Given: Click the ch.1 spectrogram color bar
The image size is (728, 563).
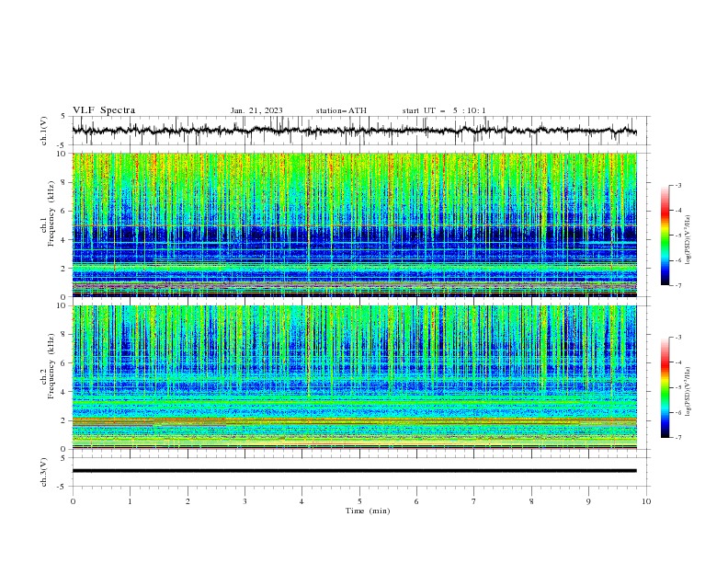Looking at the screenshot, I should (x=665, y=236).
